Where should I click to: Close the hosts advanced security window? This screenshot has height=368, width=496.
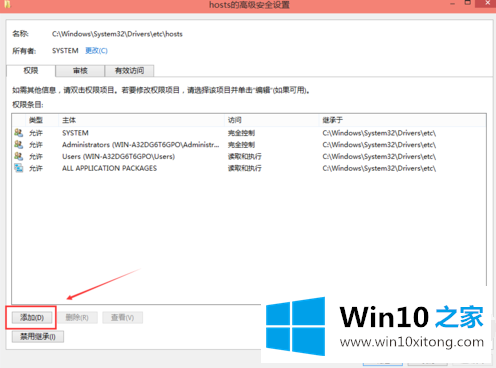(487, 3)
